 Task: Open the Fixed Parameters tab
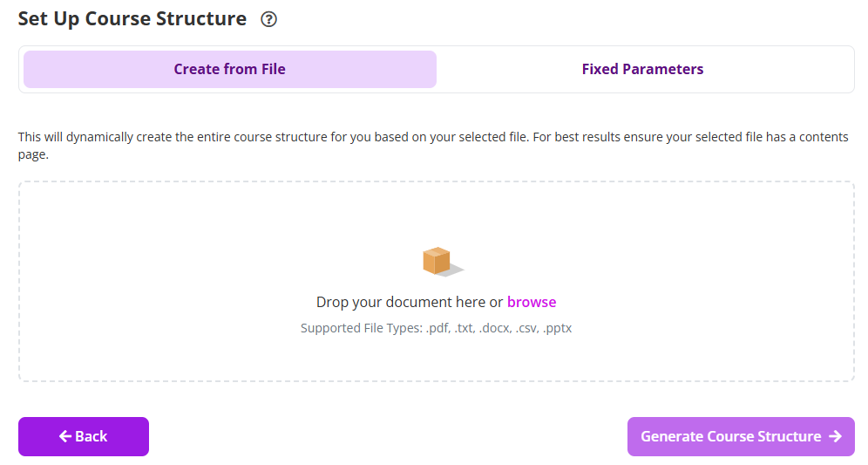pos(642,70)
